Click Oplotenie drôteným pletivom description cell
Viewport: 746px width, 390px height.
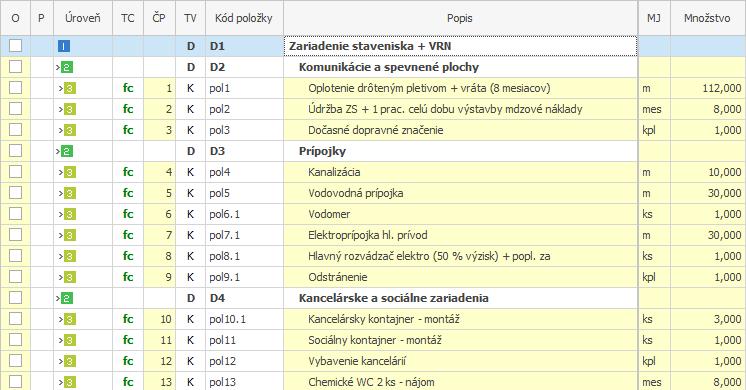pos(461,88)
